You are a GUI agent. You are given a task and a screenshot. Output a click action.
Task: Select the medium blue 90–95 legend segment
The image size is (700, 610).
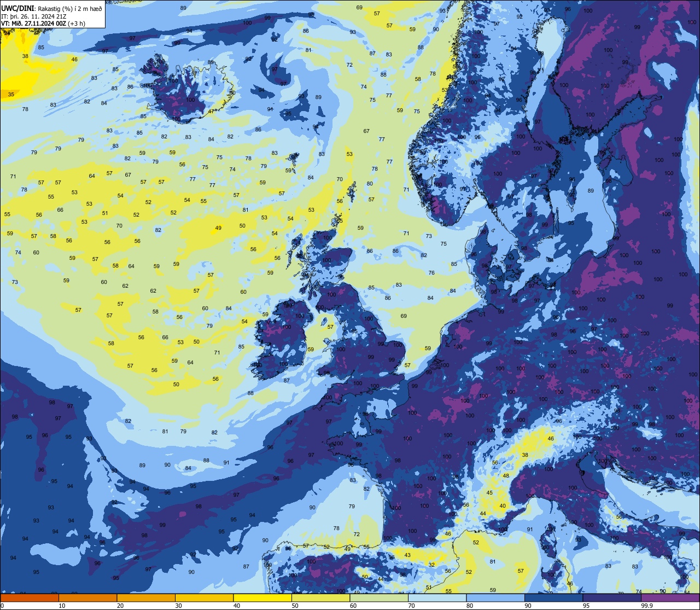click(553, 597)
